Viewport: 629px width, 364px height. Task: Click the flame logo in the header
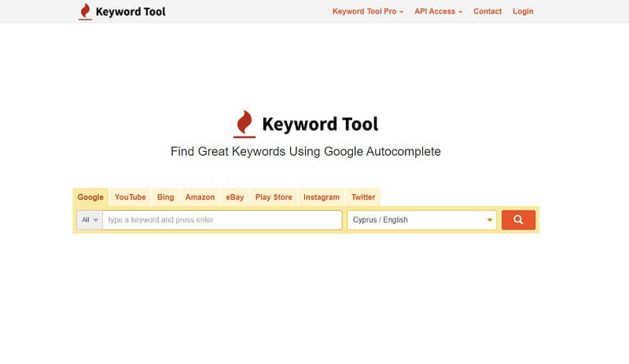[85, 12]
